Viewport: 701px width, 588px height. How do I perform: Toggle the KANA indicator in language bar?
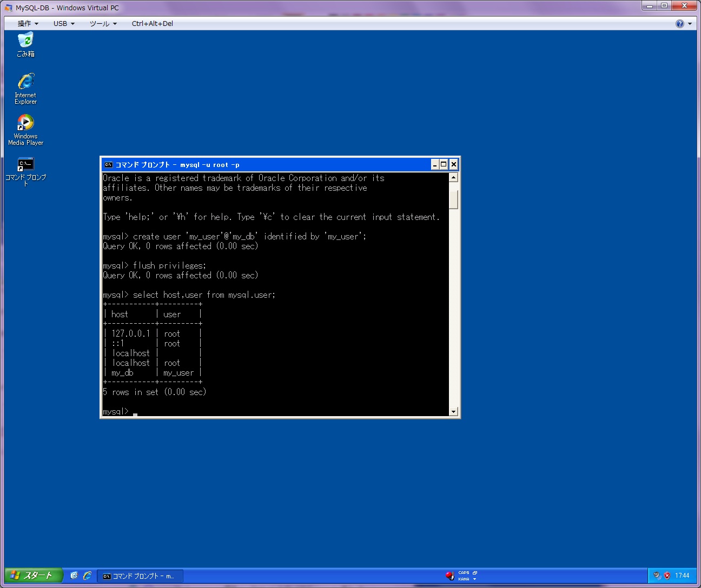coord(464,579)
